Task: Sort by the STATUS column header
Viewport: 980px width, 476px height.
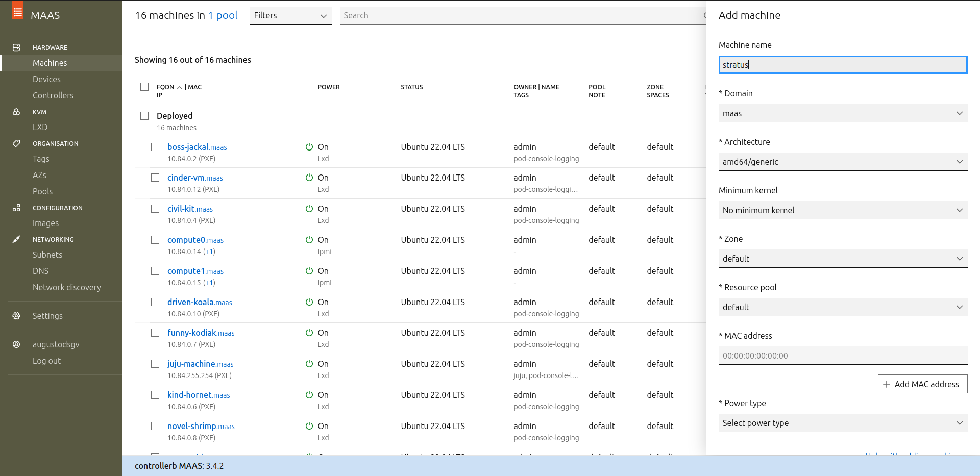Action: point(411,87)
